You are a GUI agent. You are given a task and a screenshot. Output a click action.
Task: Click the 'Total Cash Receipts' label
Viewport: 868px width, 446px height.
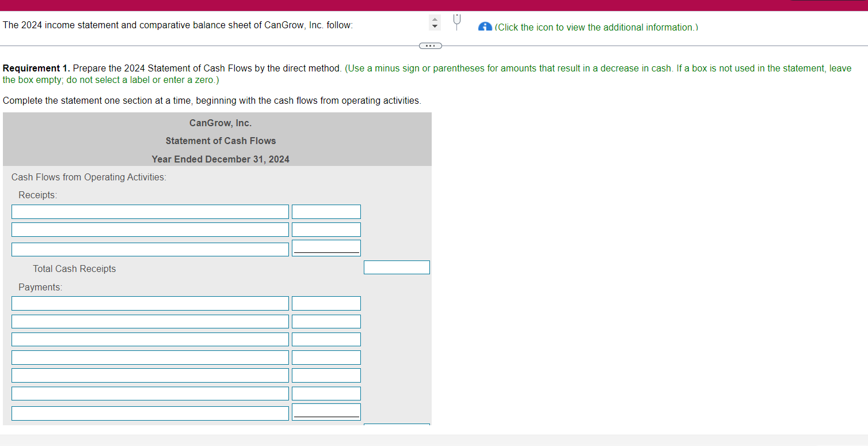pos(74,269)
